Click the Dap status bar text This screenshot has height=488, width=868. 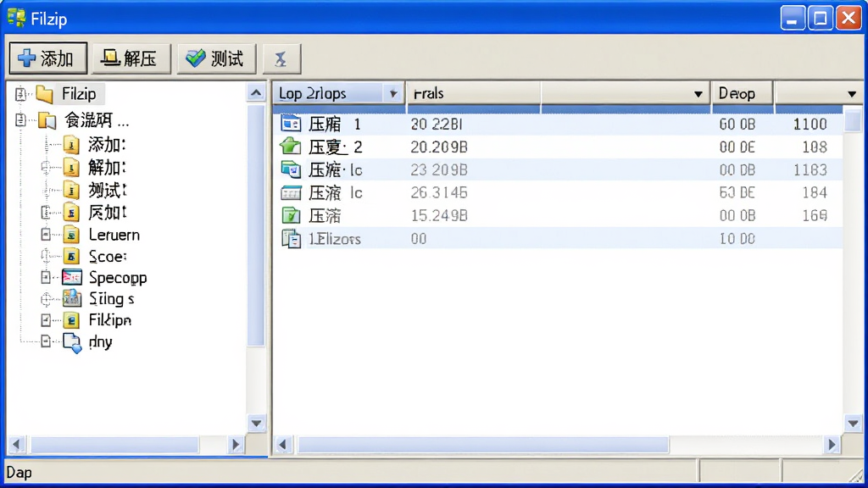point(19,473)
